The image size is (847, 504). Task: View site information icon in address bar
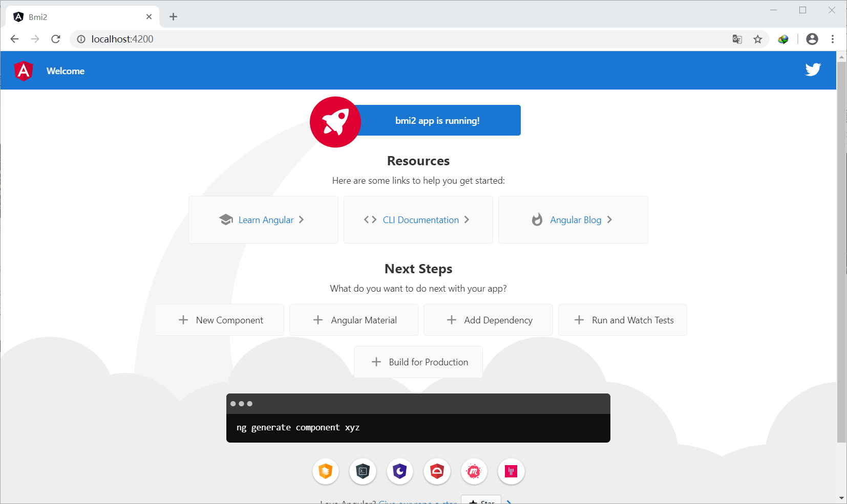(x=81, y=39)
